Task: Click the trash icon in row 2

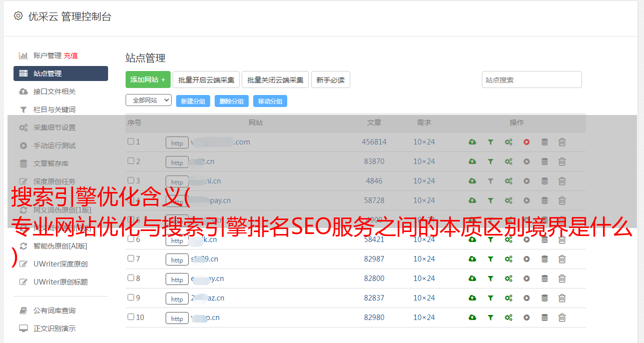Action: [562, 161]
